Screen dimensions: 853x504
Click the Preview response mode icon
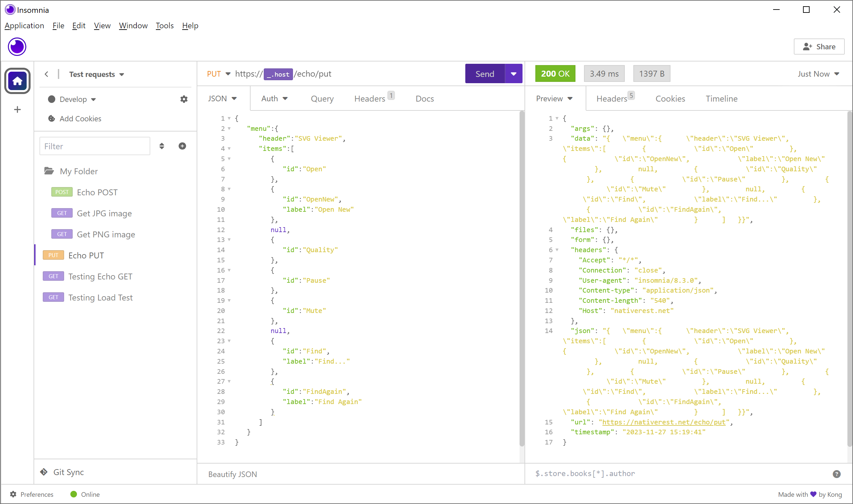(x=571, y=98)
